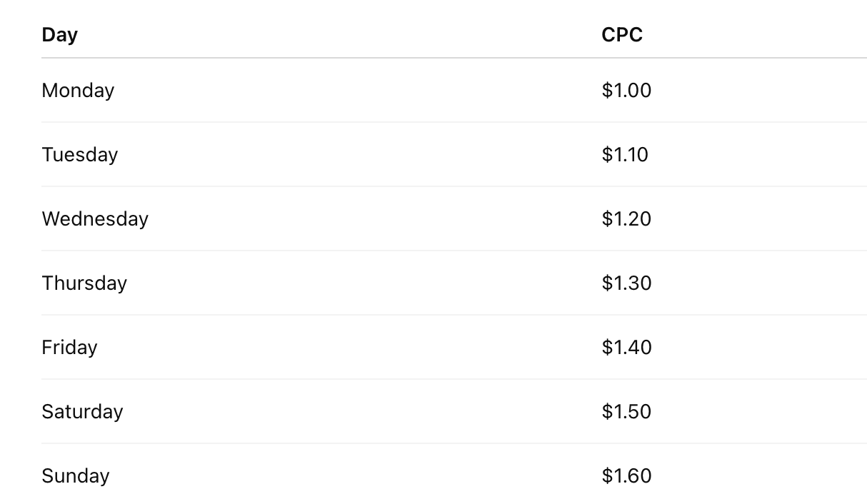Select the Tuesday row label
This screenshot has height=504, width=867.
click(x=80, y=155)
